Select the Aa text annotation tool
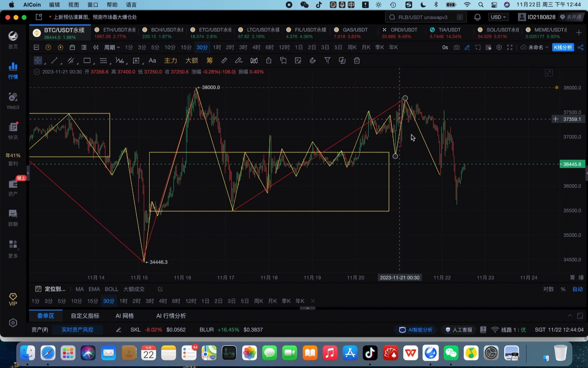 click(152, 60)
